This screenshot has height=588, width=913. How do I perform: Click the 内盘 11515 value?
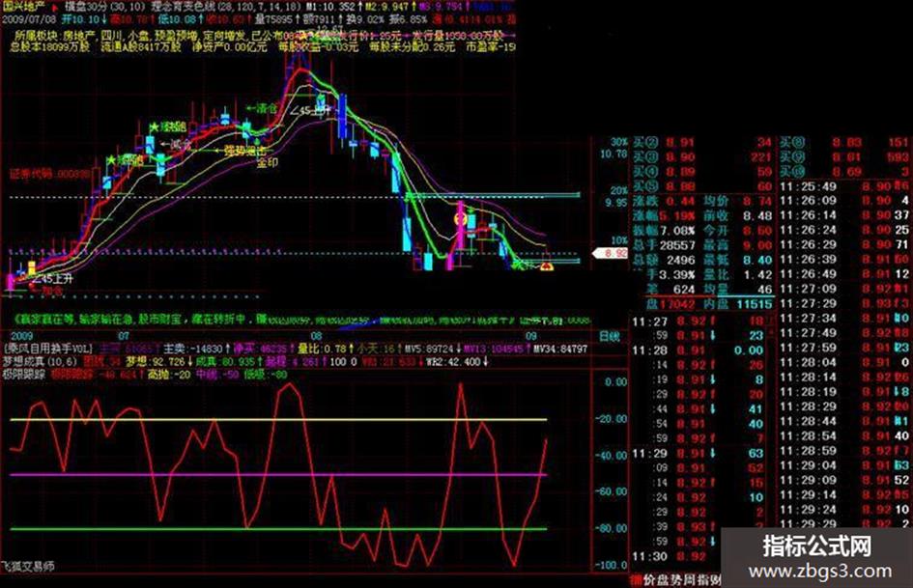point(738,304)
